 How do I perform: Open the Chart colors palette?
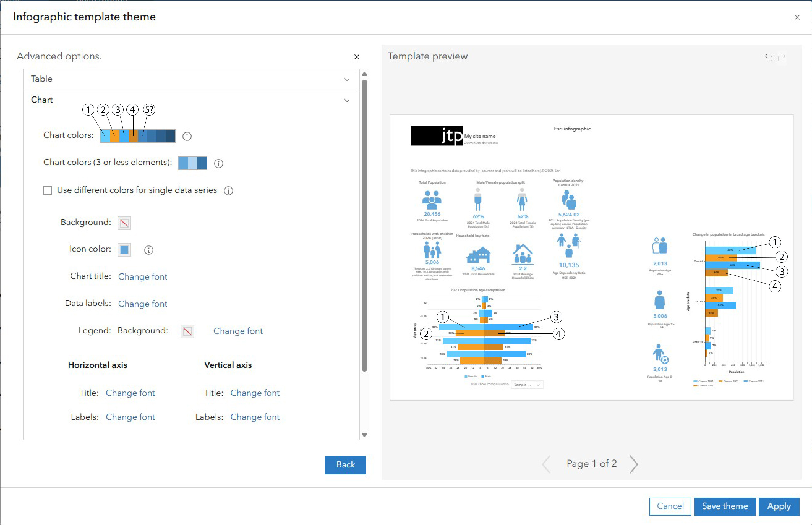pos(138,136)
